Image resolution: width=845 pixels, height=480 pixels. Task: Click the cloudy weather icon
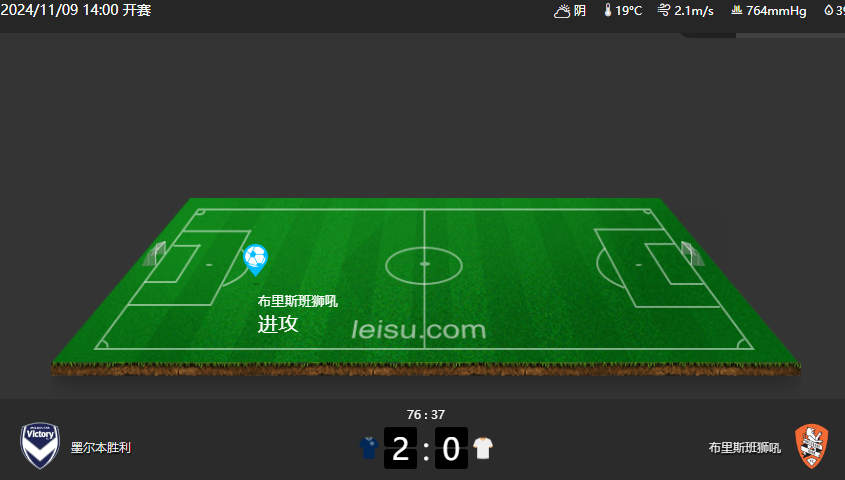coord(562,11)
